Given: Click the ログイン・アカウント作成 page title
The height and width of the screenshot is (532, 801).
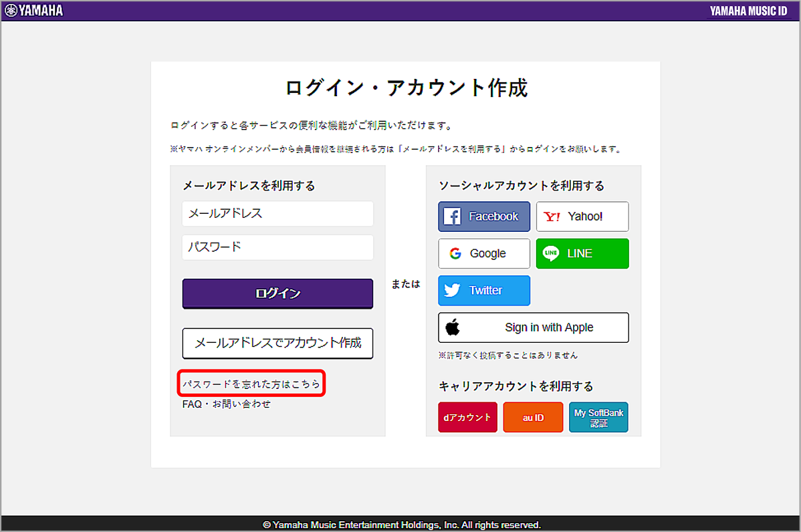Looking at the screenshot, I should point(406,88).
